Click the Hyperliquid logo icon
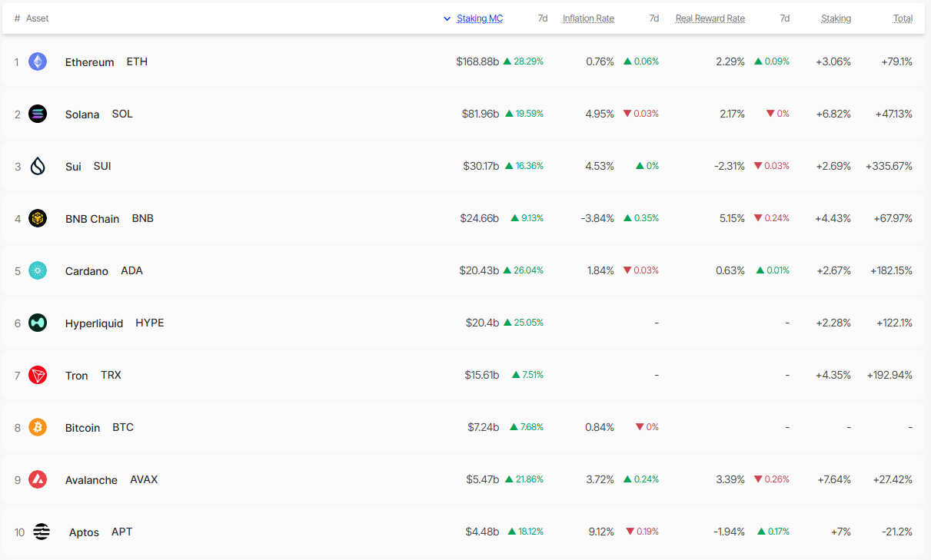Viewport: 931px width, 560px height. click(38, 323)
